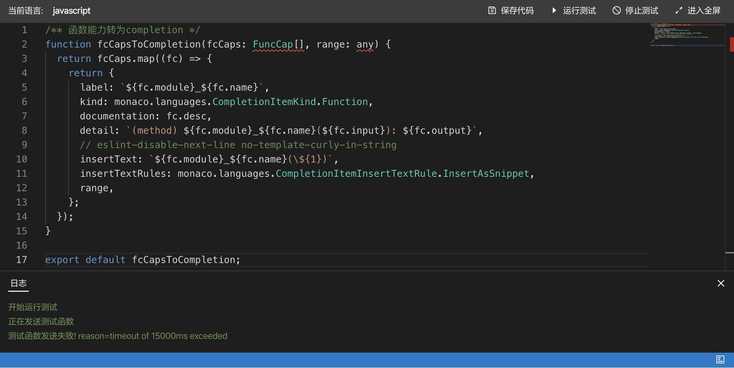Click the underlined any type

(x=365, y=44)
